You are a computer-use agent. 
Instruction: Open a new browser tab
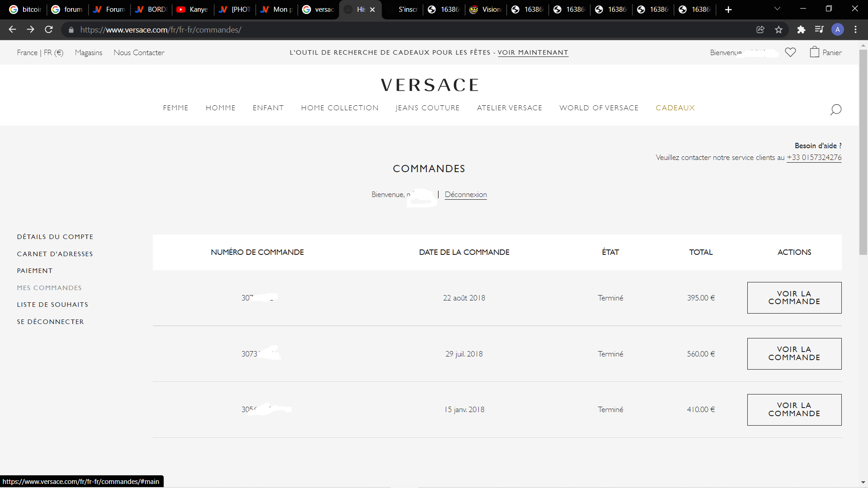[728, 9]
